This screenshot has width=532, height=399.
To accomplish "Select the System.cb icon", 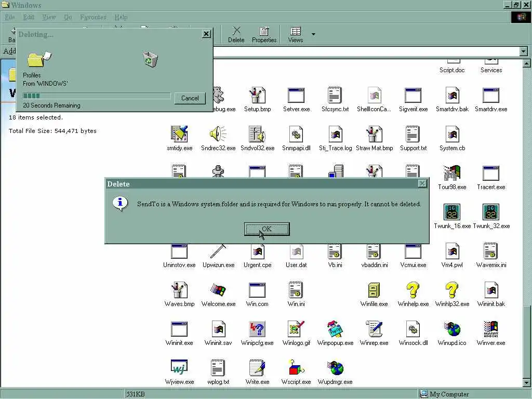I will tap(452, 134).
